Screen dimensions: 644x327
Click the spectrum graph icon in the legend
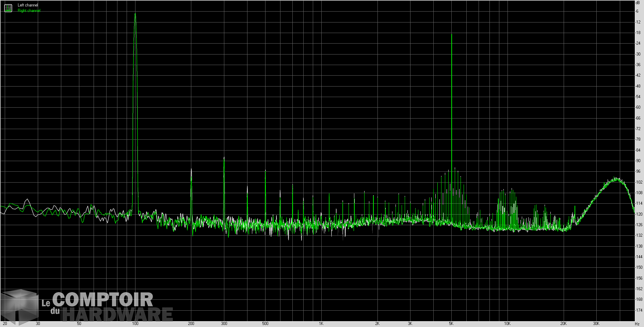pos(7,7)
